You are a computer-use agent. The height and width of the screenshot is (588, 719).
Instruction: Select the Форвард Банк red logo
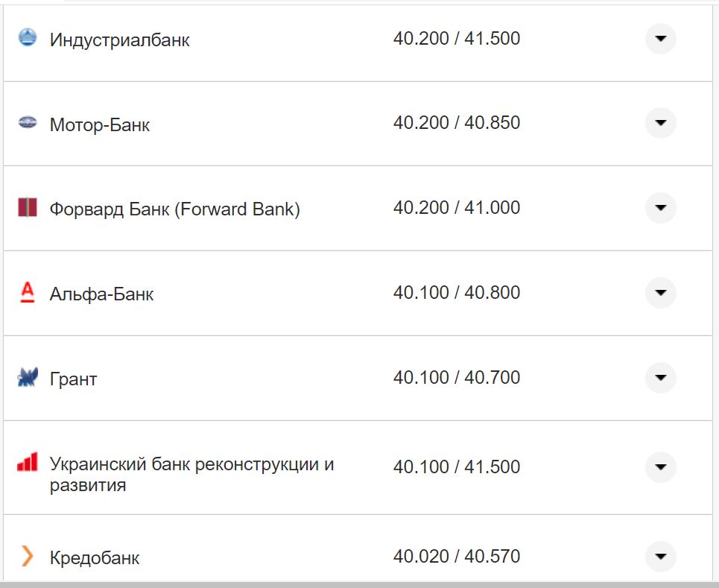[28, 208]
